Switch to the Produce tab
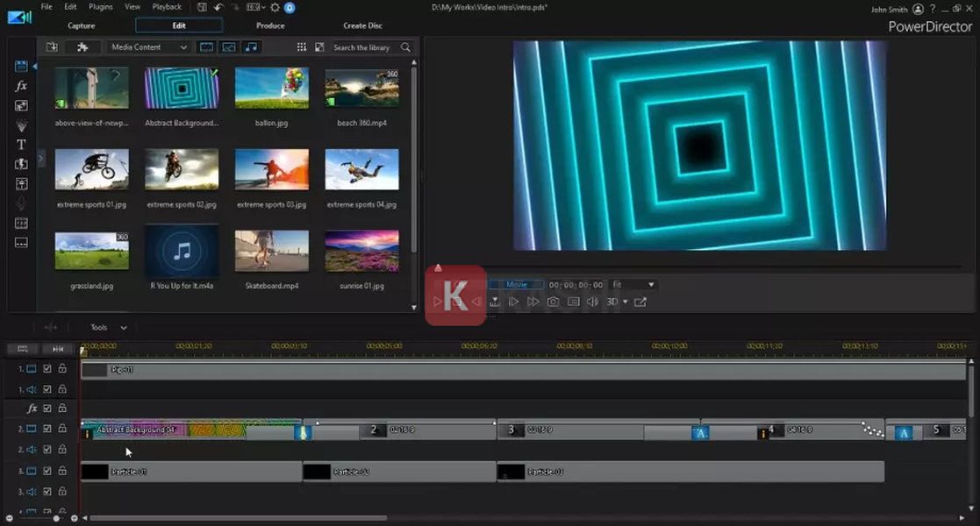The width and height of the screenshot is (980, 526). (270, 25)
